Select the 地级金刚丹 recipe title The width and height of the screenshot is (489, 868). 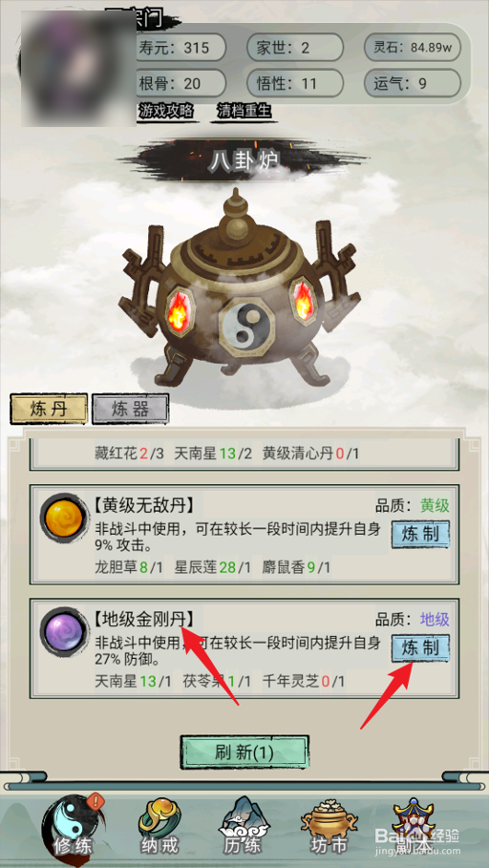coord(143,619)
